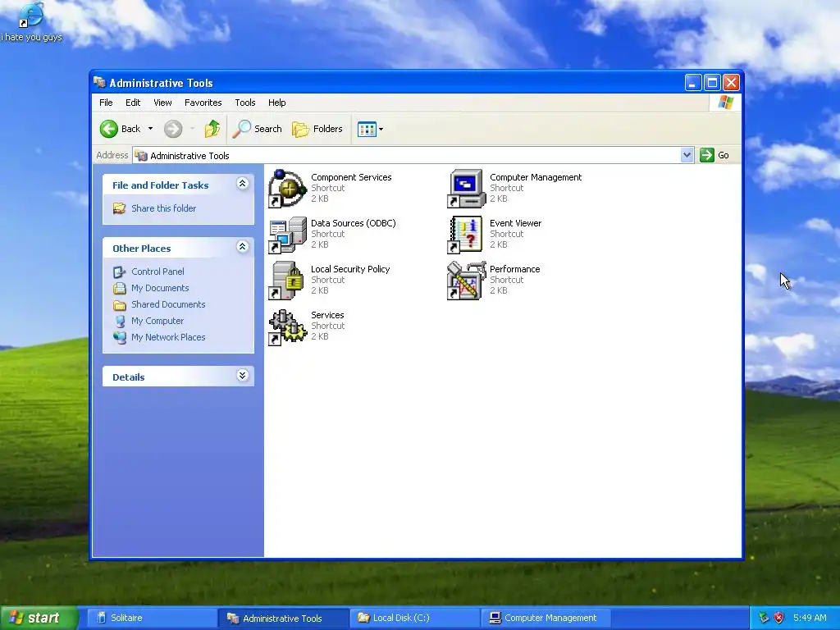Open Shared Documents from Other Places

(168, 304)
